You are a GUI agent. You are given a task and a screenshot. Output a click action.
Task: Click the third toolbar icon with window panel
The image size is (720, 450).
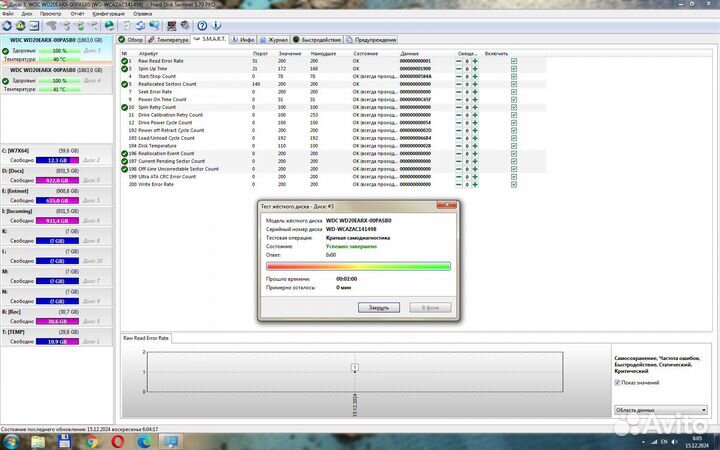click(x=34, y=26)
